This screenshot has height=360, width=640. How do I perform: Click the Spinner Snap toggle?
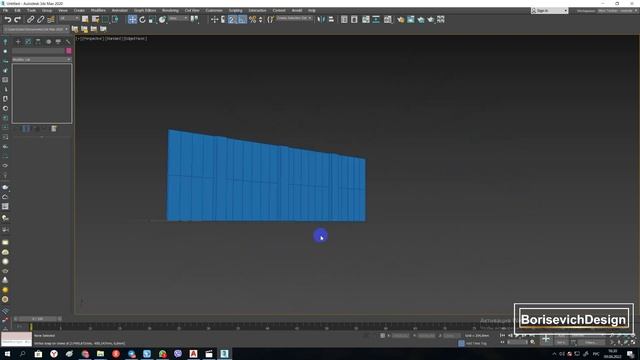[x=261, y=19]
